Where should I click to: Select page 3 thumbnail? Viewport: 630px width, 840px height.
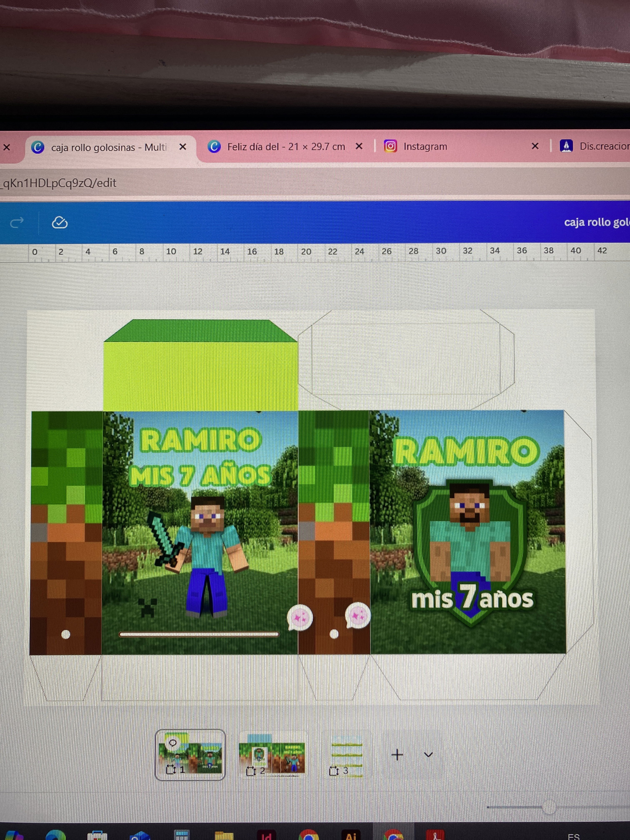tap(346, 755)
